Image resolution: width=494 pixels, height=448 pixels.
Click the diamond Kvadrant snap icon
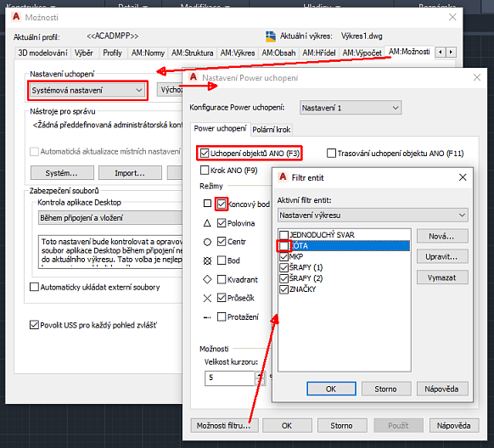click(x=207, y=279)
